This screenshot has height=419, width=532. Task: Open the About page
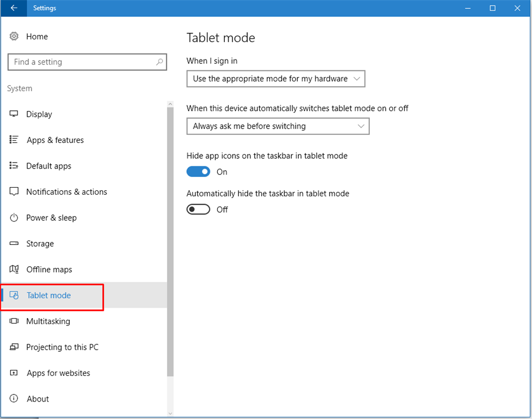point(84,399)
